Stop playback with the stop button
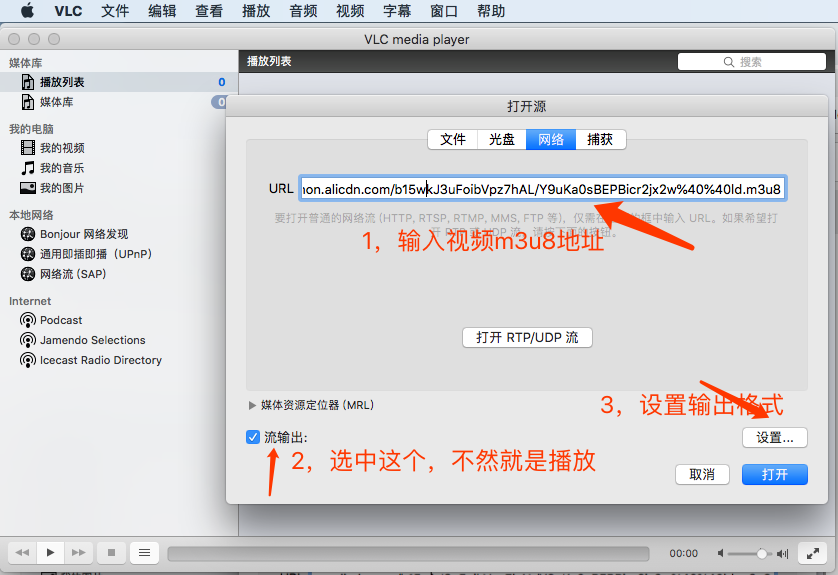This screenshot has height=575, width=838. click(x=111, y=553)
